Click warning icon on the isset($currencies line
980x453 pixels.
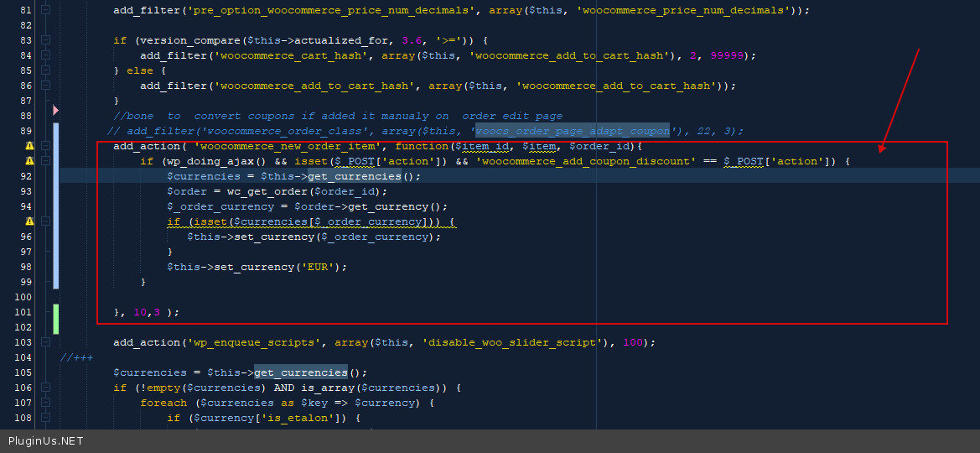click(x=30, y=221)
